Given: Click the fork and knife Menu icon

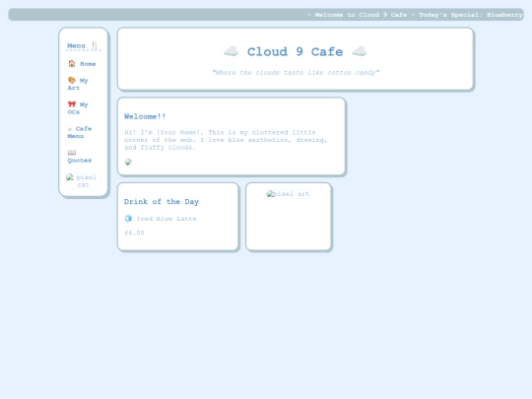Looking at the screenshot, I should (x=95, y=45).
